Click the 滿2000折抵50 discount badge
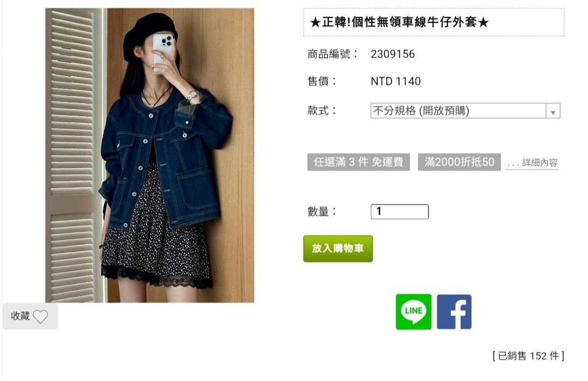588x381 pixels. [x=460, y=162]
